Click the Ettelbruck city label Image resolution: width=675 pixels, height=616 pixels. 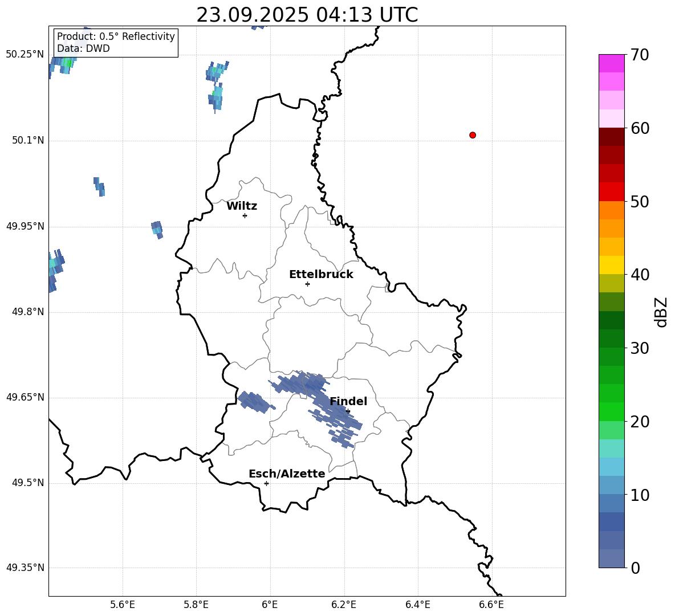tap(321, 275)
